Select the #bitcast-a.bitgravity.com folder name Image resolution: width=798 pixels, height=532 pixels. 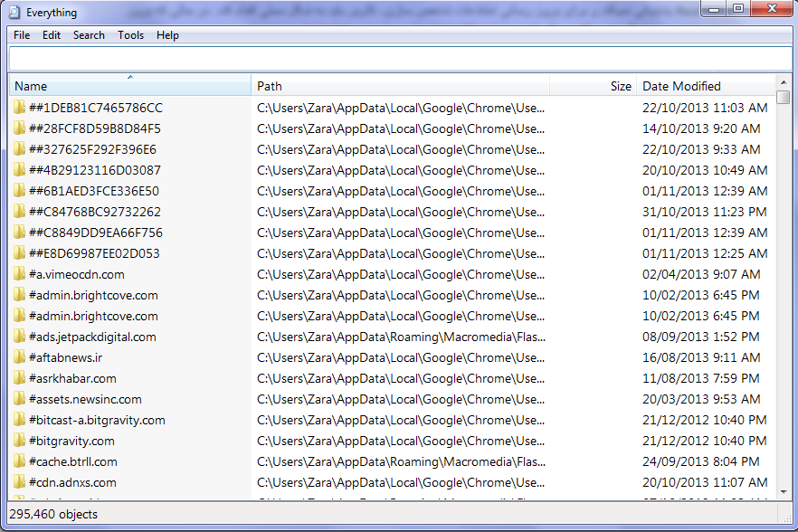tap(97, 421)
